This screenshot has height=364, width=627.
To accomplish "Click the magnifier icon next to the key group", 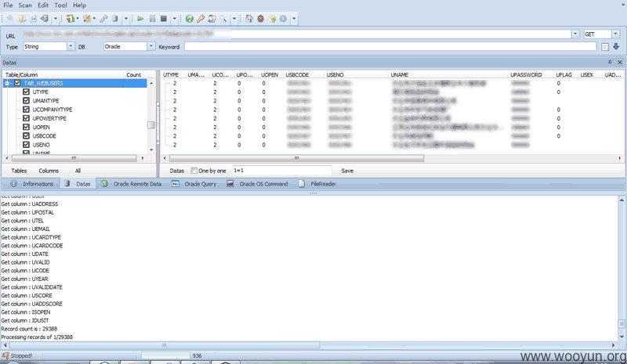I will pyautogui.click(x=223, y=19).
